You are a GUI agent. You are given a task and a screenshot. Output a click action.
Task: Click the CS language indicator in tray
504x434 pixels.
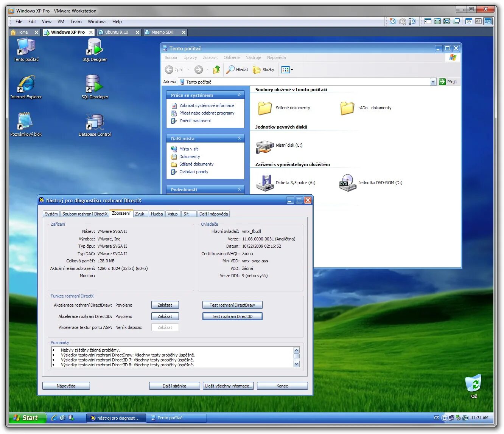(x=437, y=418)
